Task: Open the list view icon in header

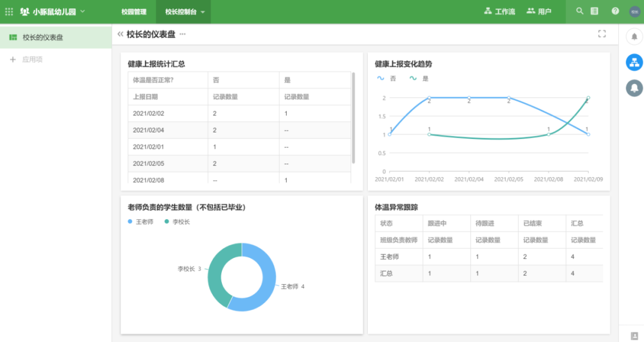Action: 595,11
